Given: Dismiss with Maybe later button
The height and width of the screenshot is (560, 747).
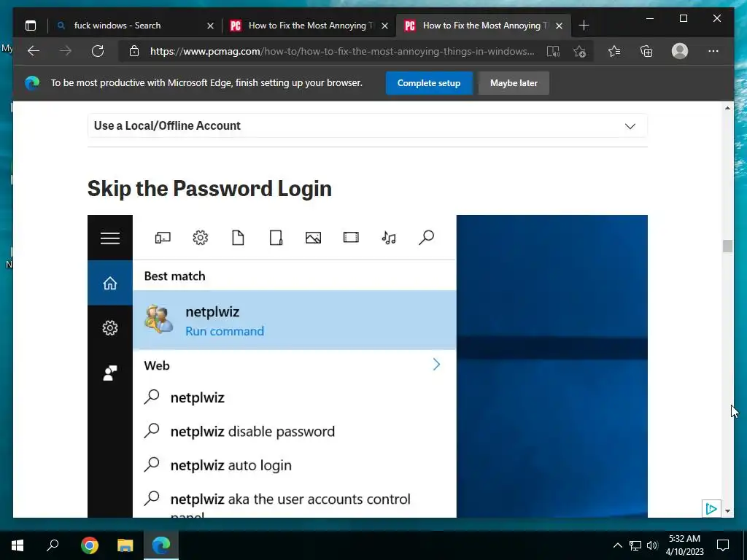Looking at the screenshot, I should tap(514, 83).
